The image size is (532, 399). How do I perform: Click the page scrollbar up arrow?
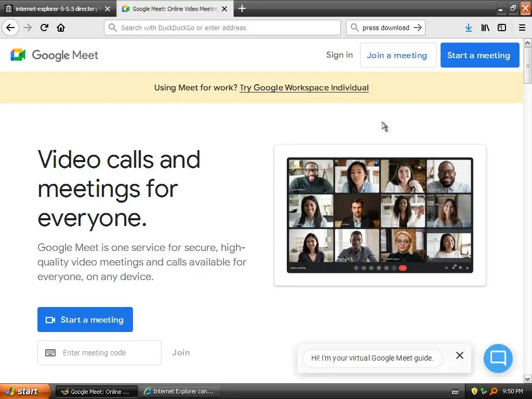pos(527,43)
